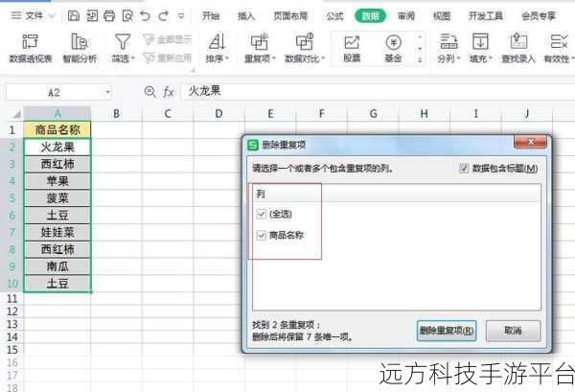Click the 填充 fill icon

coord(480,41)
